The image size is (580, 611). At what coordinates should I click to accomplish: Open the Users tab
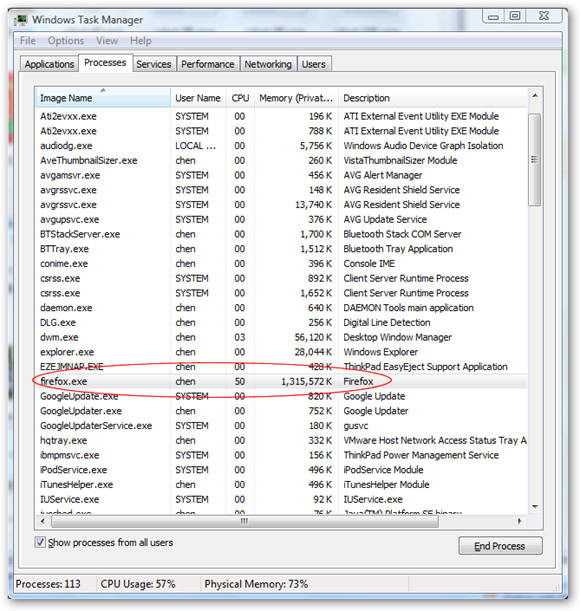[313, 64]
